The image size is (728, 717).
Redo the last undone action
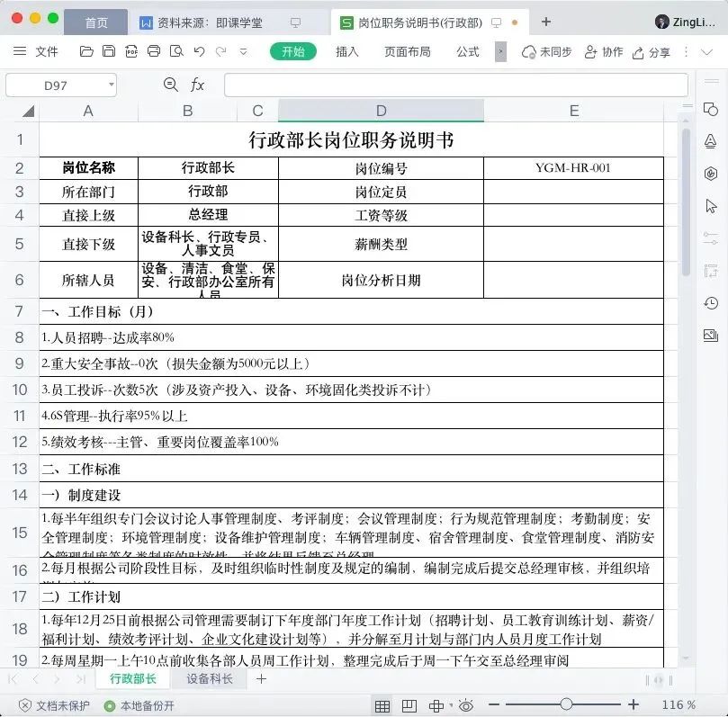pyautogui.click(x=221, y=51)
